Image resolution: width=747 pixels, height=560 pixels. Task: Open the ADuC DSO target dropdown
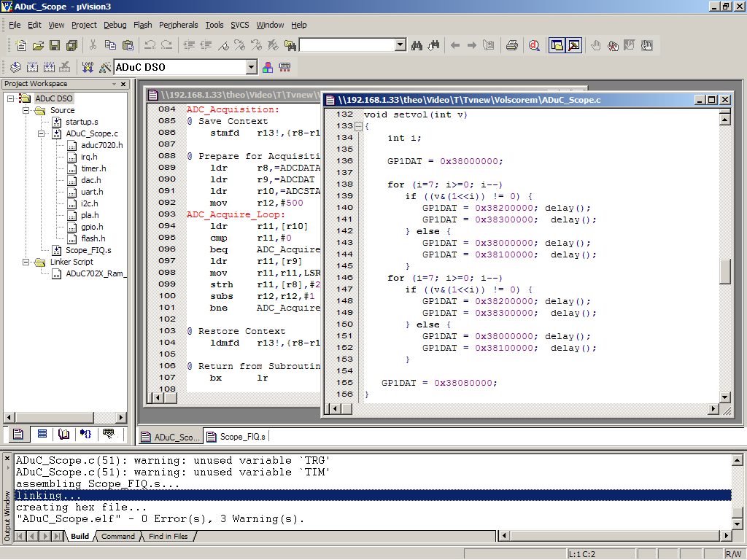[252, 67]
